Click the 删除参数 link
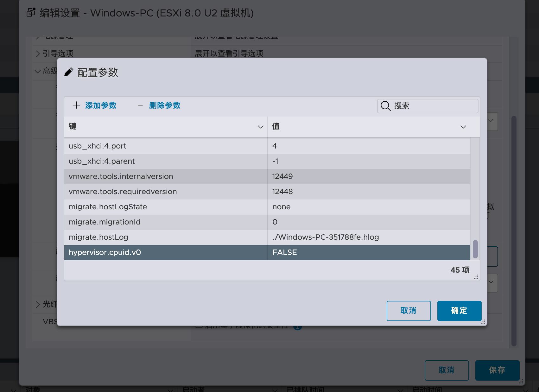Image resolution: width=539 pixels, height=392 pixels. tap(165, 105)
